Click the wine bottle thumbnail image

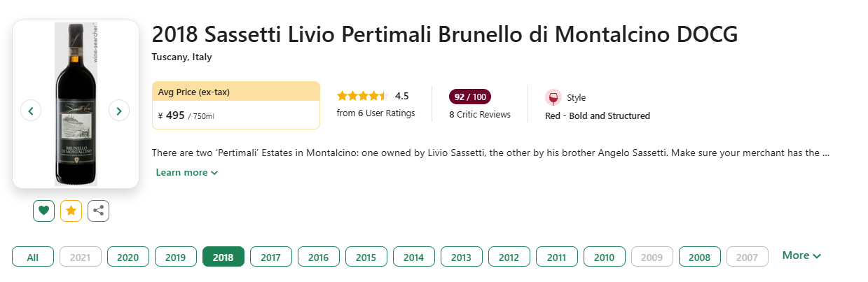pos(76,104)
